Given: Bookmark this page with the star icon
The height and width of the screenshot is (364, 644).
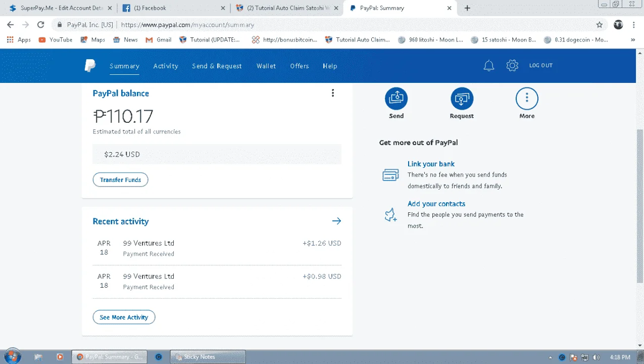Looking at the screenshot, I should pyautogui.click(x=600, y=25).
